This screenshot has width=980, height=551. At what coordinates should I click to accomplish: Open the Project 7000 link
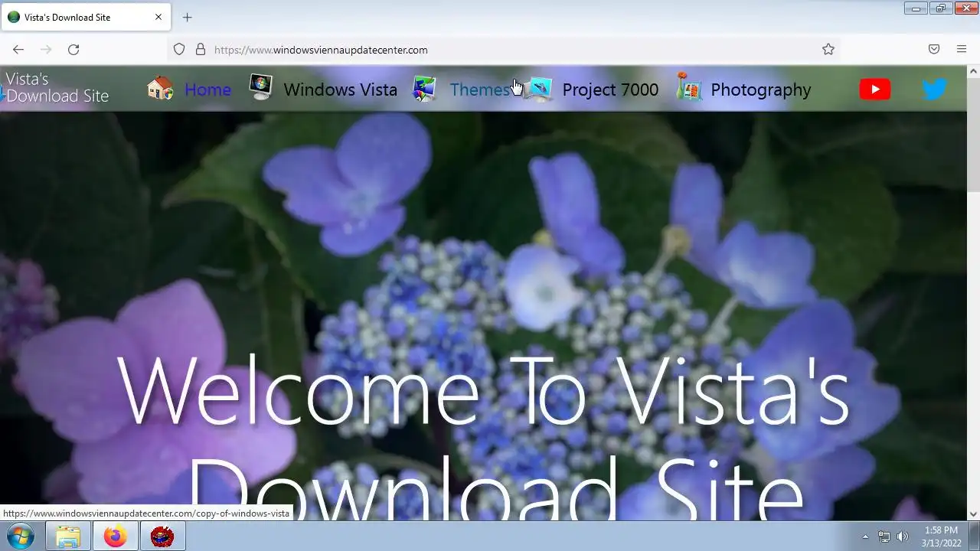[x=610, y=90]
